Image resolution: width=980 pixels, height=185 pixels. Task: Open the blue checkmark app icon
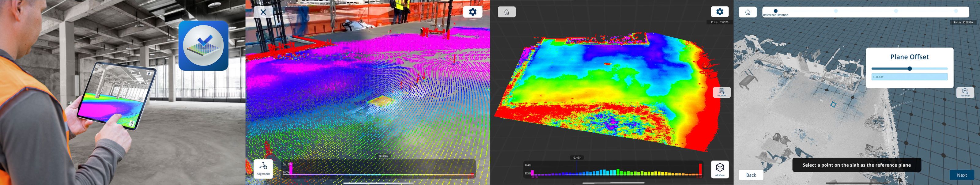203,46
